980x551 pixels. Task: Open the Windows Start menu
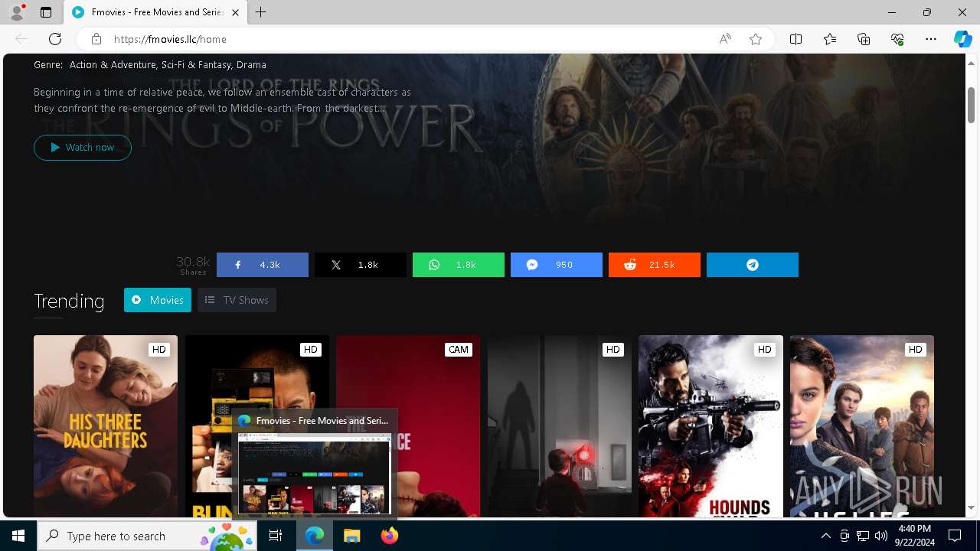pos(18,536)
